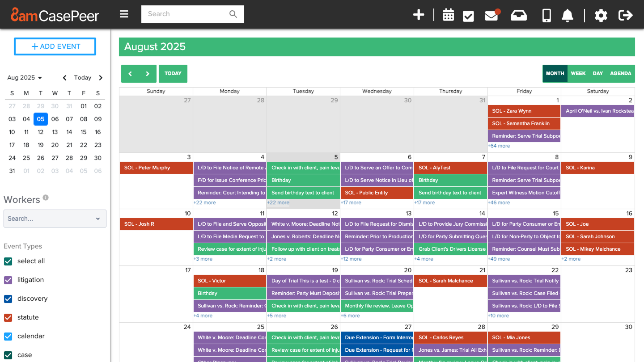Open SOL - Mia Jones event
Image resolution: width=644 pixels, height=362 pixels.
coord(524,337)
